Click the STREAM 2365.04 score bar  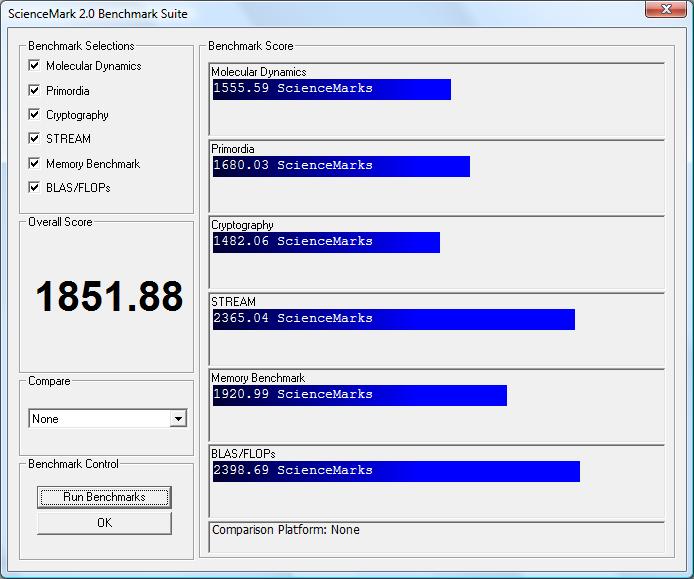393,320
